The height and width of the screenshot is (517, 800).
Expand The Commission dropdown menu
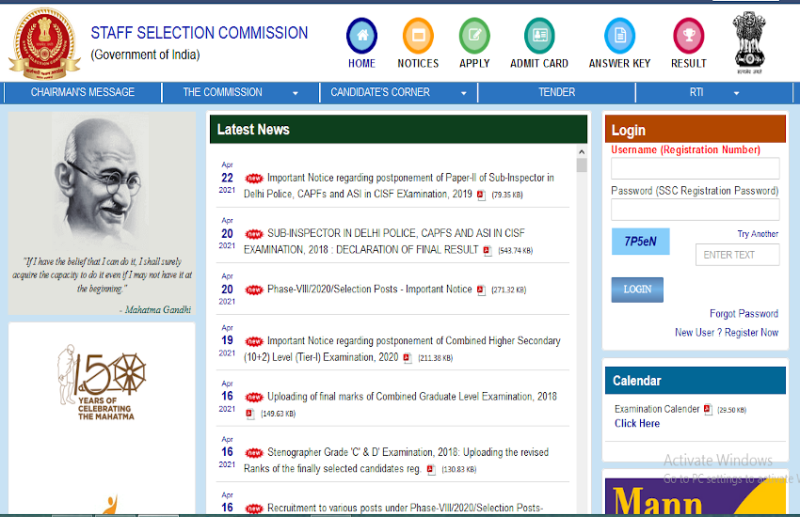(240, 92)
